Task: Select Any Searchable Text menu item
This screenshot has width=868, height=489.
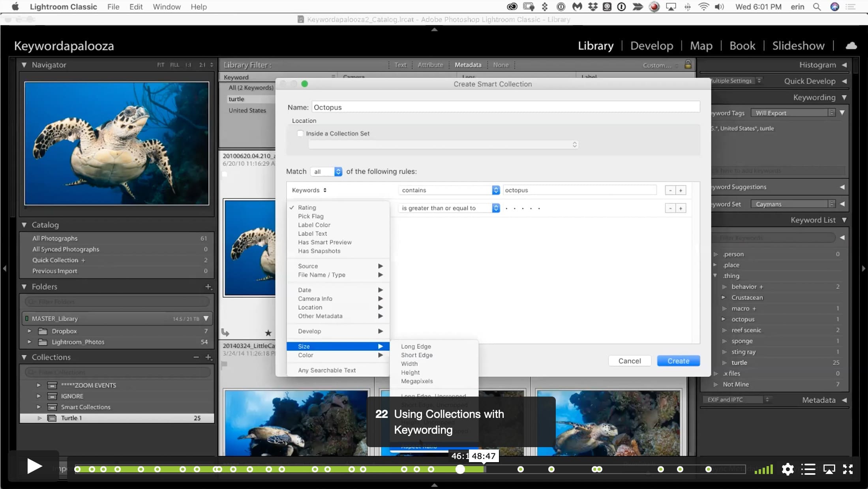Action: pyautogui.click(x=327, y=371)
